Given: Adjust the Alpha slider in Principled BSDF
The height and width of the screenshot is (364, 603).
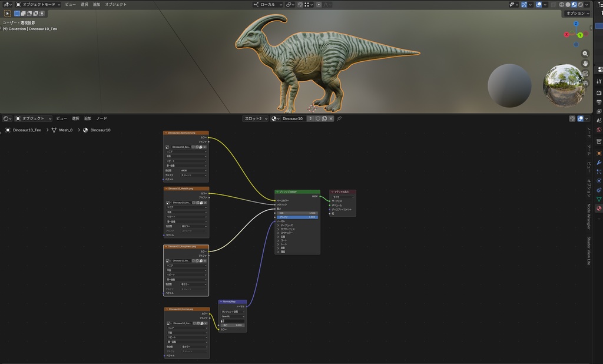Looking at the screenshot, I should click(297, 217).
